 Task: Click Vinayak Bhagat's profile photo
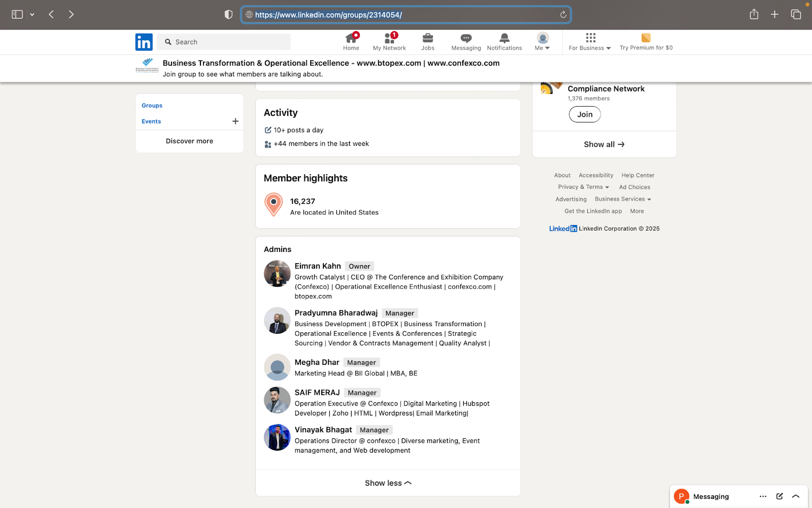277,437
